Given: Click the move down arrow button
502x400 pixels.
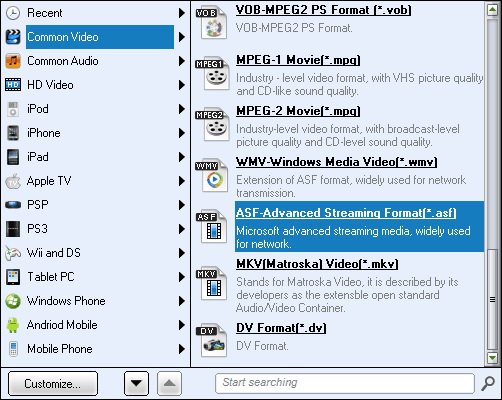Looking at the screenshot, I should 136,383.
